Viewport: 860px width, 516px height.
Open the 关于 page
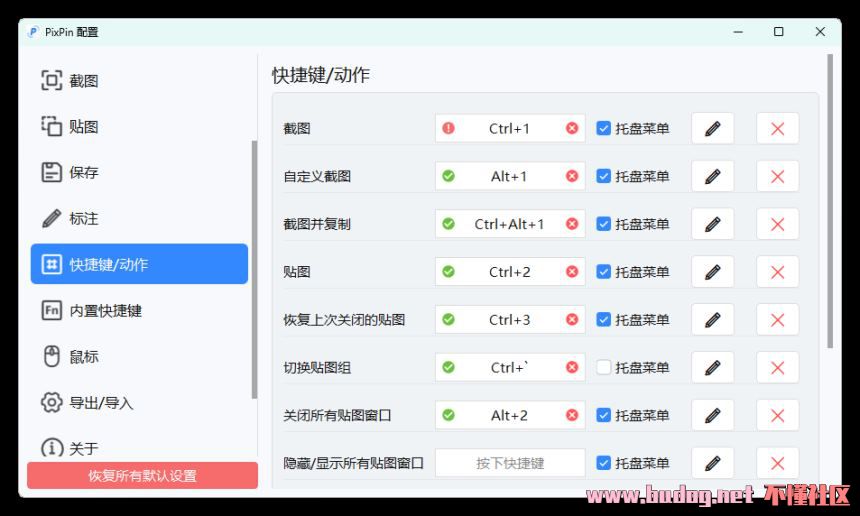139,448
